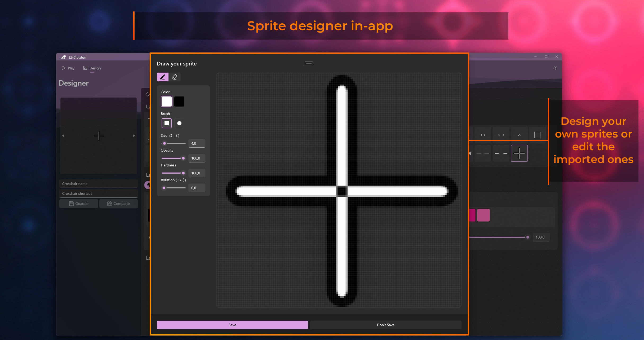The width and height of the screenshot is (644, 340).
Task: Choose the square brush shape
Action: click(166, 123)
